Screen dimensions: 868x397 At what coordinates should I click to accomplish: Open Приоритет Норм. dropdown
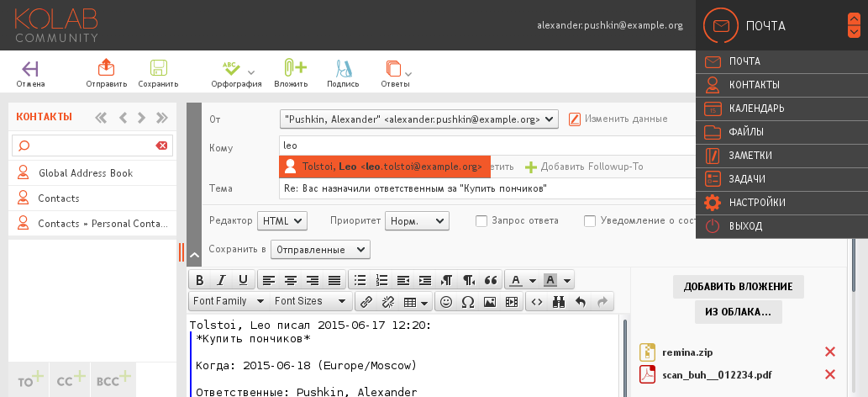[417, 220]
